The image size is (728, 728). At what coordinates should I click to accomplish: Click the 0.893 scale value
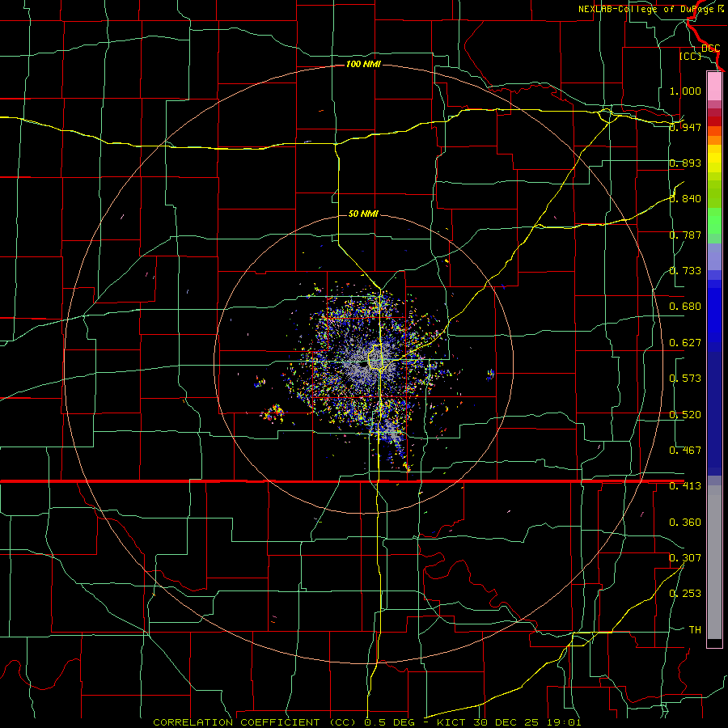tap(685, 163)
